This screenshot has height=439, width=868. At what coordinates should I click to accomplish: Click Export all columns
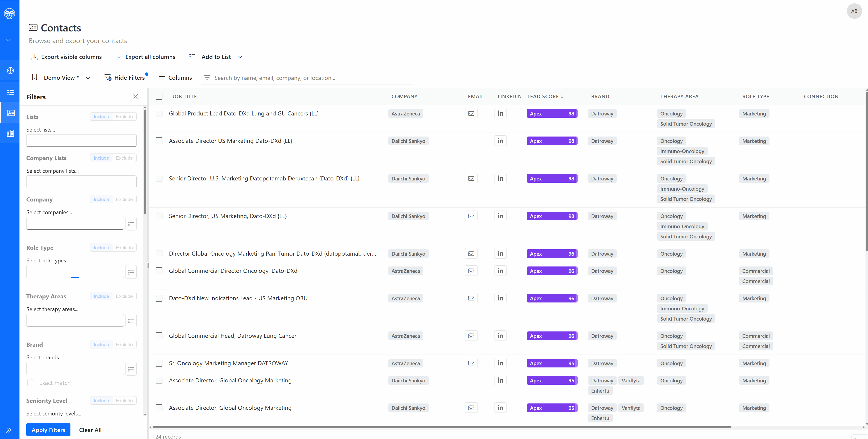tap(145, 57)
